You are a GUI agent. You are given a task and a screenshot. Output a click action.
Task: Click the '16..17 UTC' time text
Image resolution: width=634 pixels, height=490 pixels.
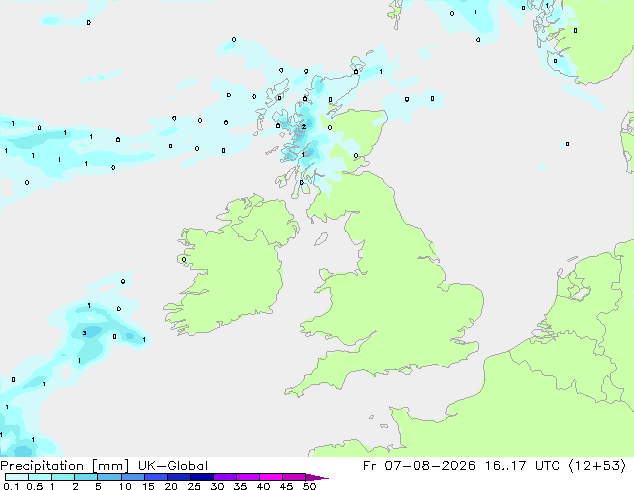point(522,466)
